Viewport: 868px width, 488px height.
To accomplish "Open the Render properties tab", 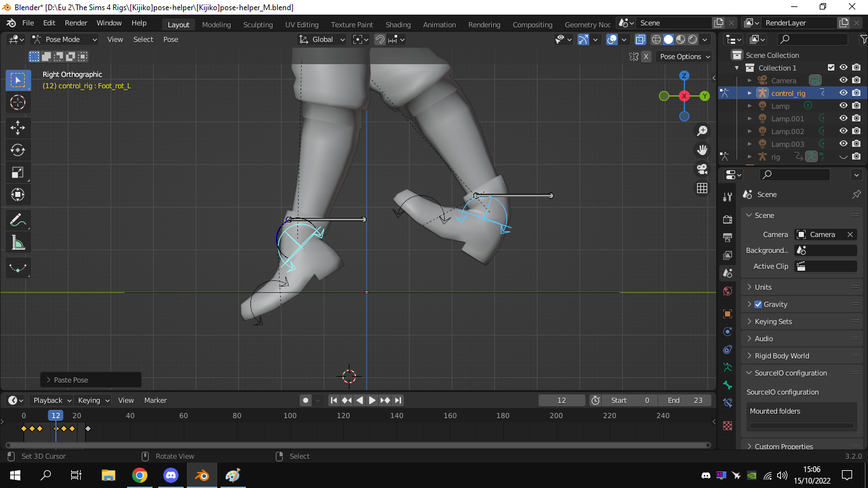I will click(x=728, y=219).
